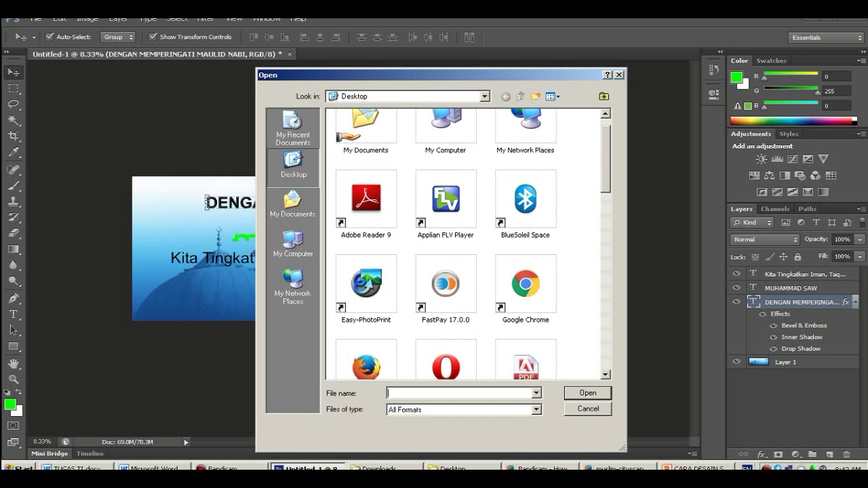Click the Open button in dialog
The width and height of the screenshot is (868, 488).
point(588,393)
